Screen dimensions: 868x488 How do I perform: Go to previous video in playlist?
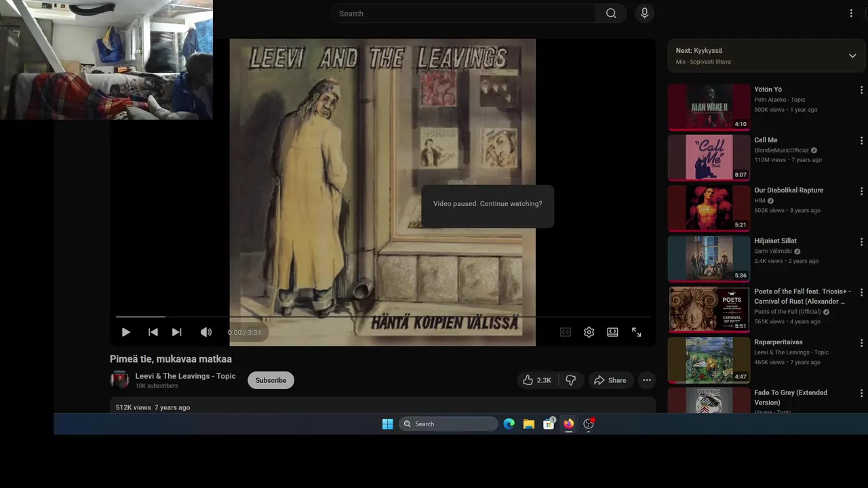click(x=153, y=332)
